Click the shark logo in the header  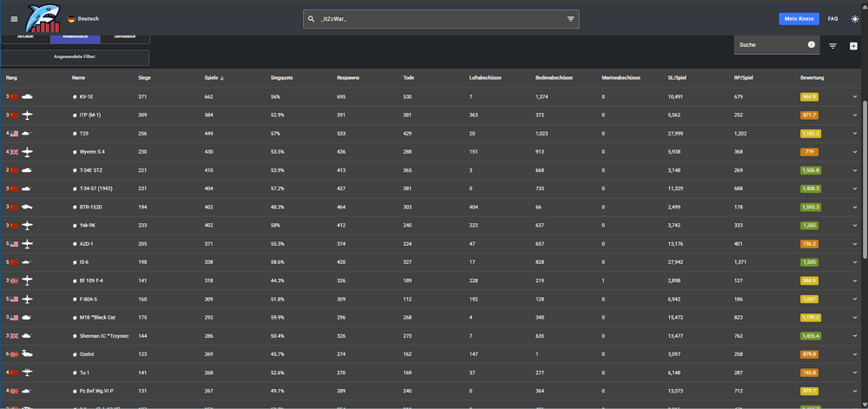tap(40, 18)
